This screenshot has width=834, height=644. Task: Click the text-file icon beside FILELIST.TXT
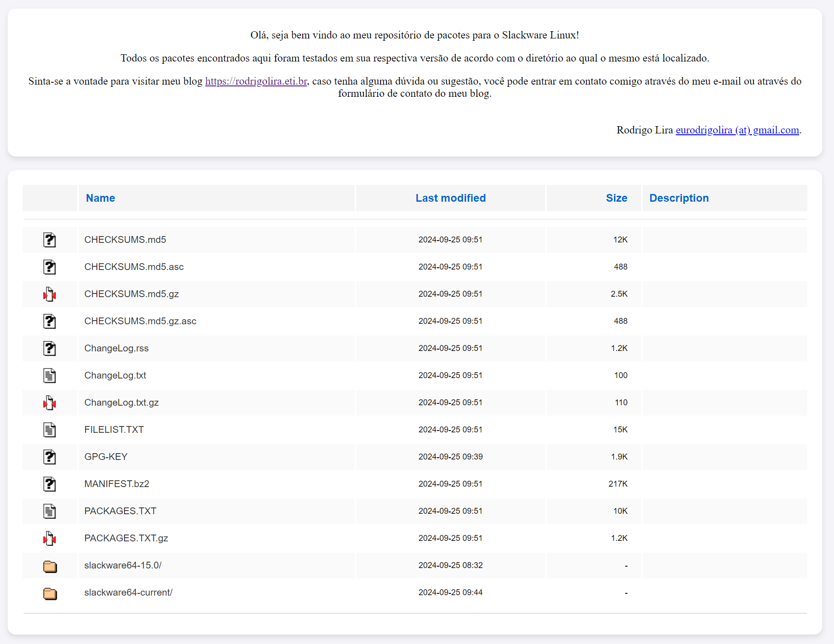50,430
